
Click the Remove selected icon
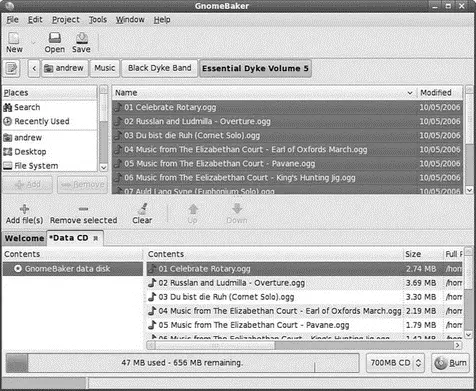tap(83, 214)
